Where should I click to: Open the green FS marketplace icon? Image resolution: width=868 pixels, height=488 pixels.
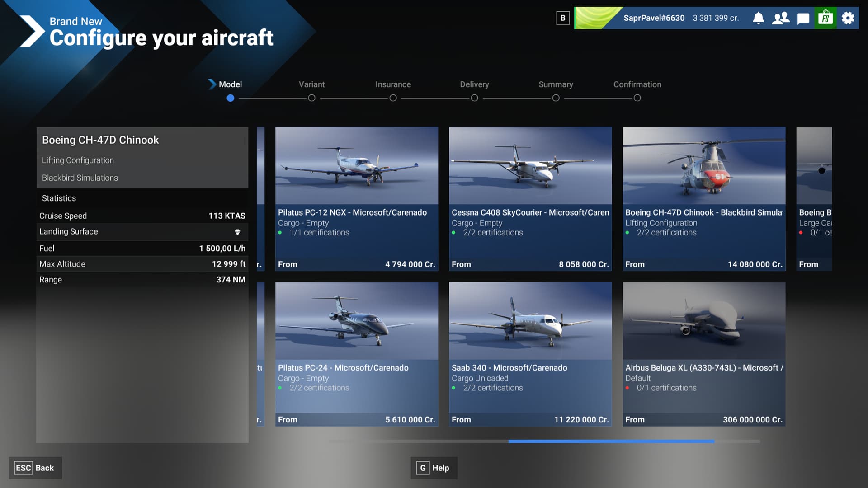click(x=826, y=18)
